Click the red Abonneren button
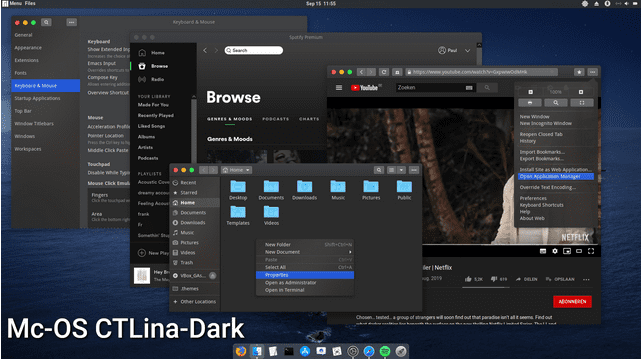Image resolution: width=641 pixels, height=360 pixels. (572, 302)
